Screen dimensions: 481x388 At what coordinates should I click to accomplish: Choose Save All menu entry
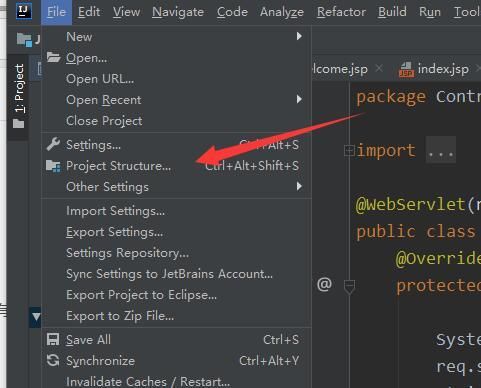[176, 340]
